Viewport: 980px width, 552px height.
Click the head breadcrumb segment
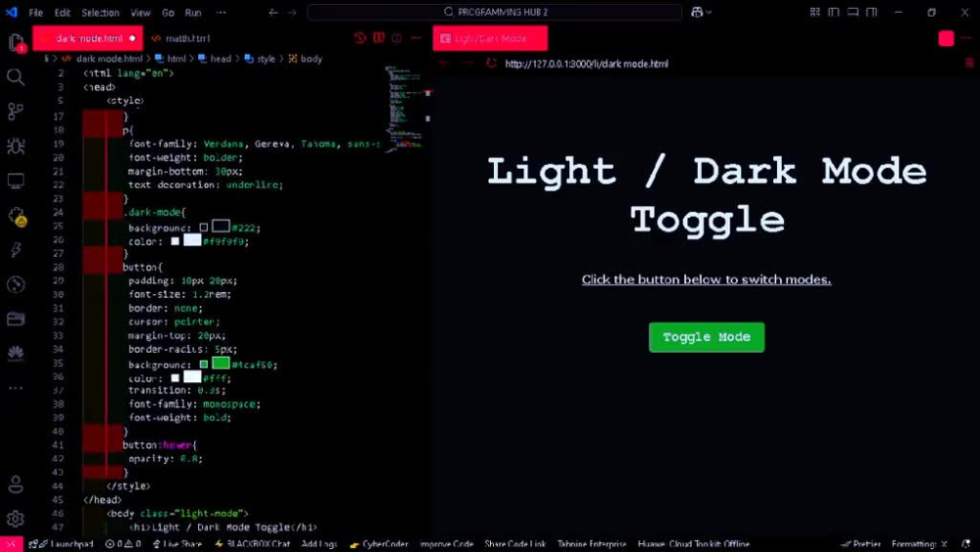click(215, 58)
